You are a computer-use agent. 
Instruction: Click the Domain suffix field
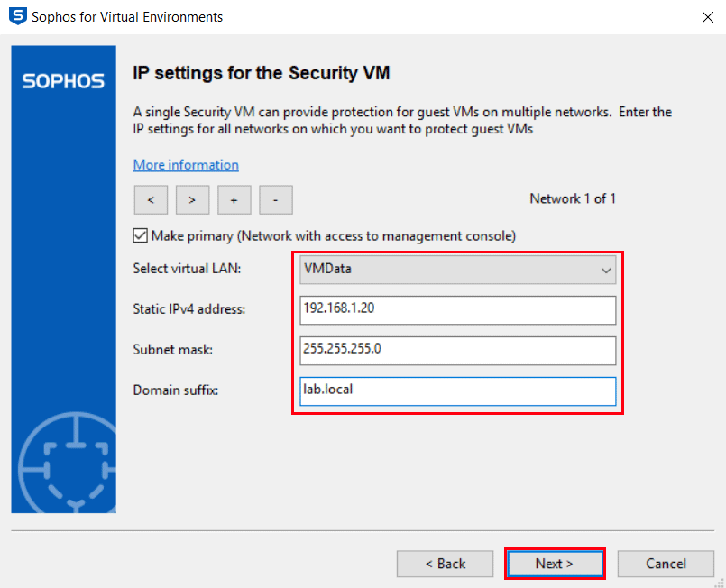click(x=457, y=391)
